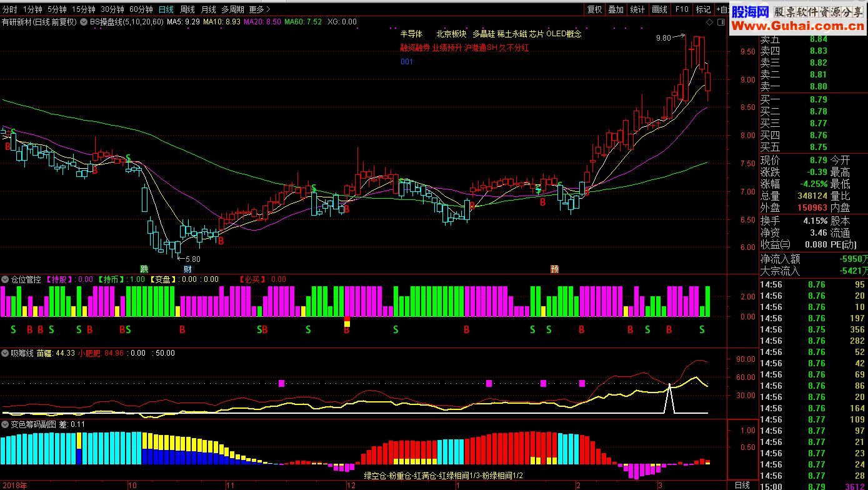Collapse the 吸筹线 indicator panel chevron

click(x=5, y=353)
